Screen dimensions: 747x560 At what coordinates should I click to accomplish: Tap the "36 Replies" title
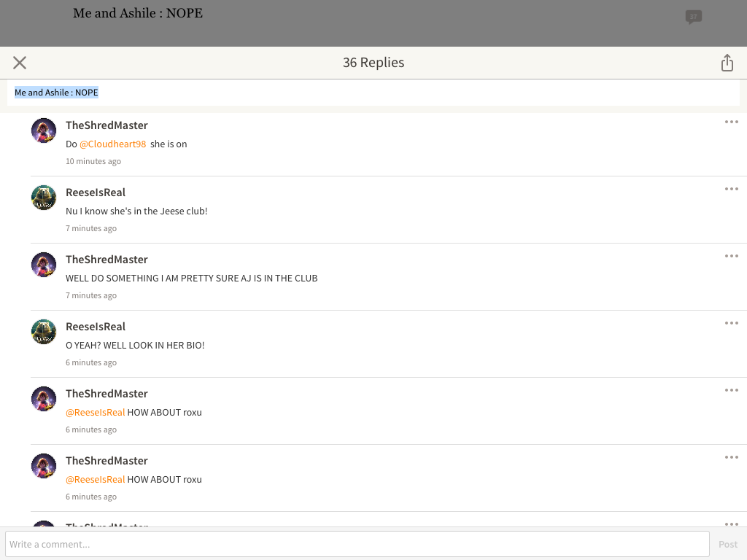373,63
